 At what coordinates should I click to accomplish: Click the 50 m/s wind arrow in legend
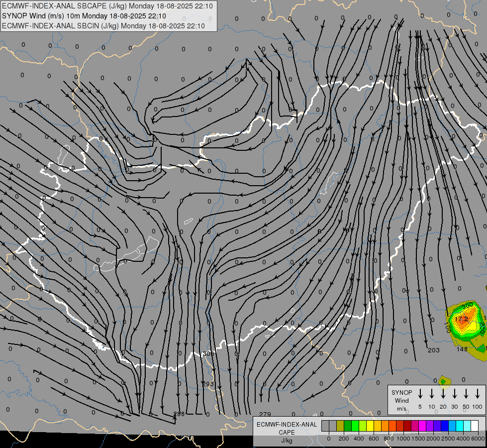(466, 394)
